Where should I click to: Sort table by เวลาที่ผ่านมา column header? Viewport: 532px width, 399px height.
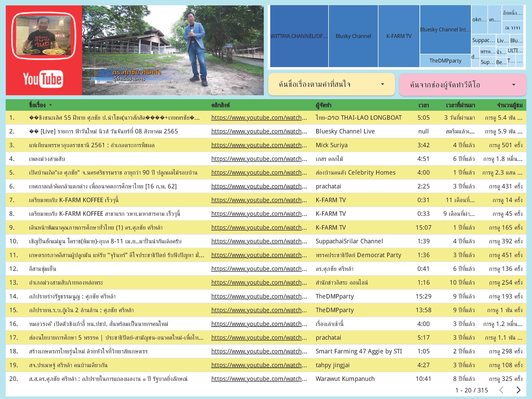(460, 105)
